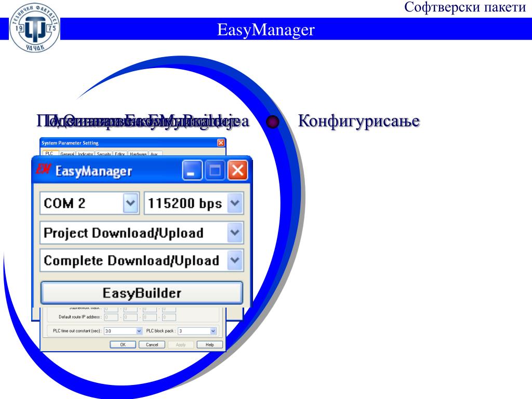Click the purple bullet beside Конфигурисање
The height and width of the screenshot is (399, 532).
point(272,122)
